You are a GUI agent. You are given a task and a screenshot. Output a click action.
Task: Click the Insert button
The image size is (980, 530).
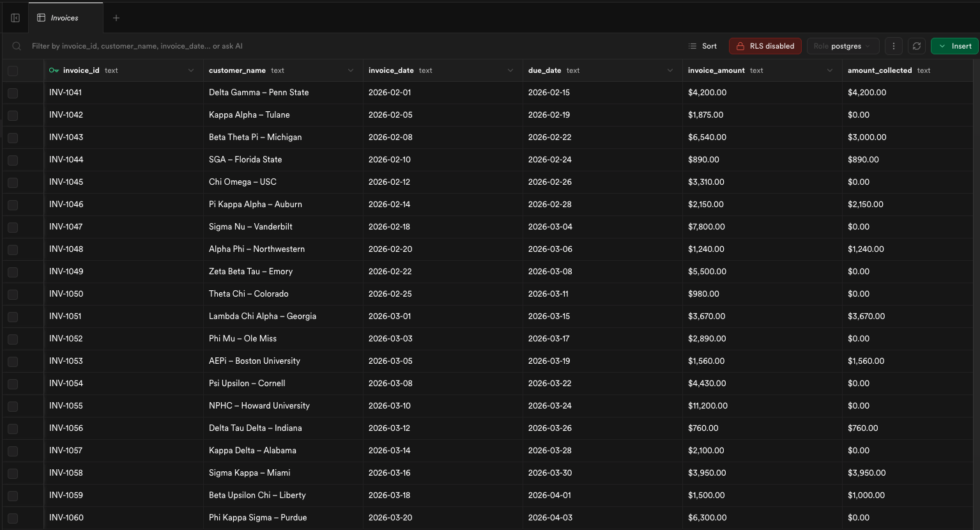tap(954, 46)
